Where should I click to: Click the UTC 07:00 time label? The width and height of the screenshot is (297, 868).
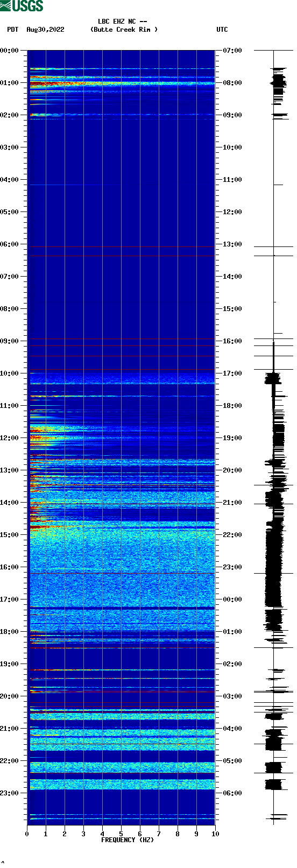click(x=232, y=51)
